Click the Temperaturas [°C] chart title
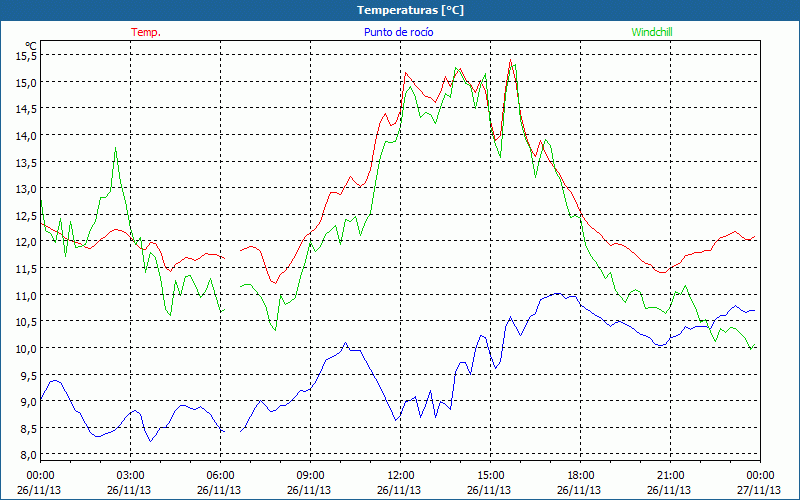800x500 pixels. tap(410, 10)
